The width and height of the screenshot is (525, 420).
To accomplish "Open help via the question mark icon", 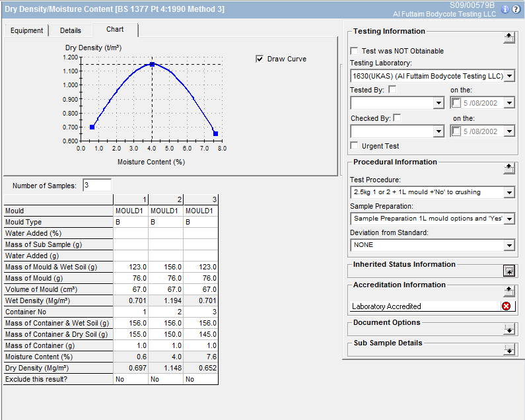I will pyautogui.click(x=516, y=9).
